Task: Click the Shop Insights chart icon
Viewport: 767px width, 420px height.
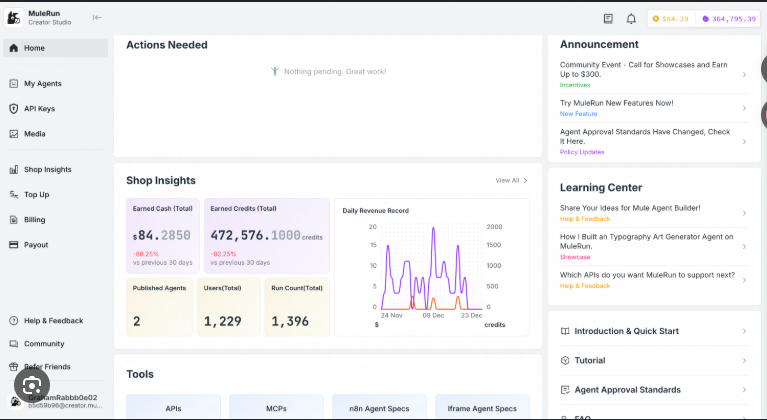Action: point(14,170)
